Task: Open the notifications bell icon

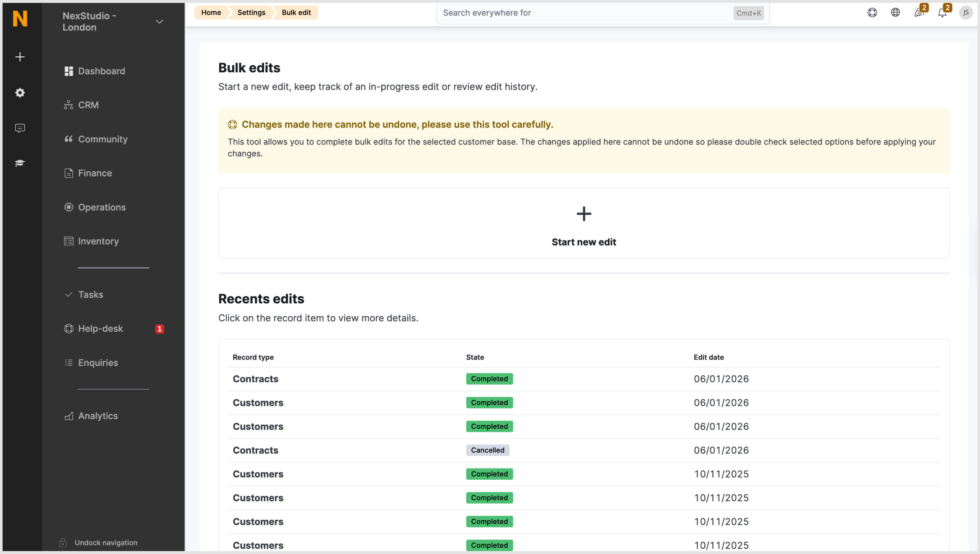Action: tap(942, 13)
